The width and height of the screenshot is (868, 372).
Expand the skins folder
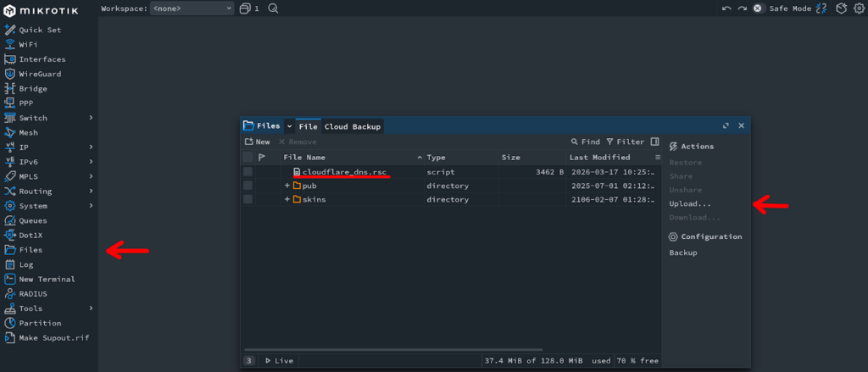click(287, 199)
